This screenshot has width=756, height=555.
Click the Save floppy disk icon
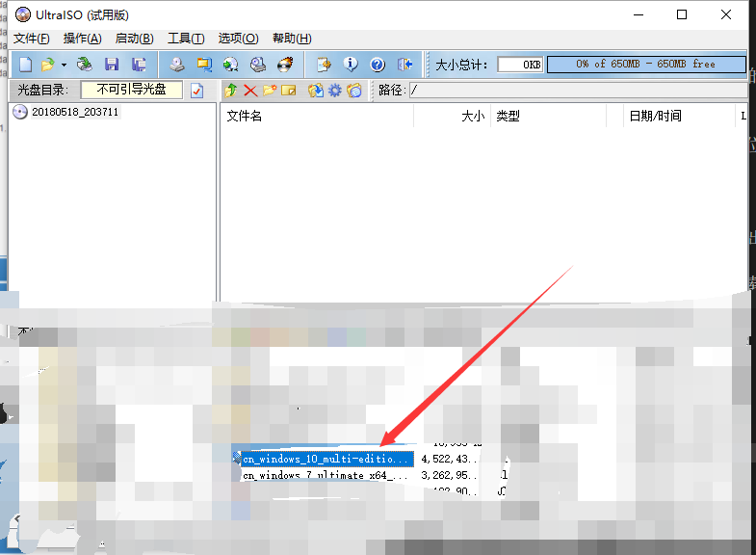tap(112, 65)
